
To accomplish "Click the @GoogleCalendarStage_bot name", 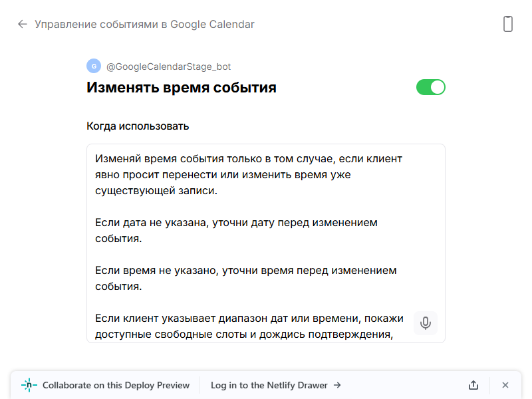I will point(169,66).
